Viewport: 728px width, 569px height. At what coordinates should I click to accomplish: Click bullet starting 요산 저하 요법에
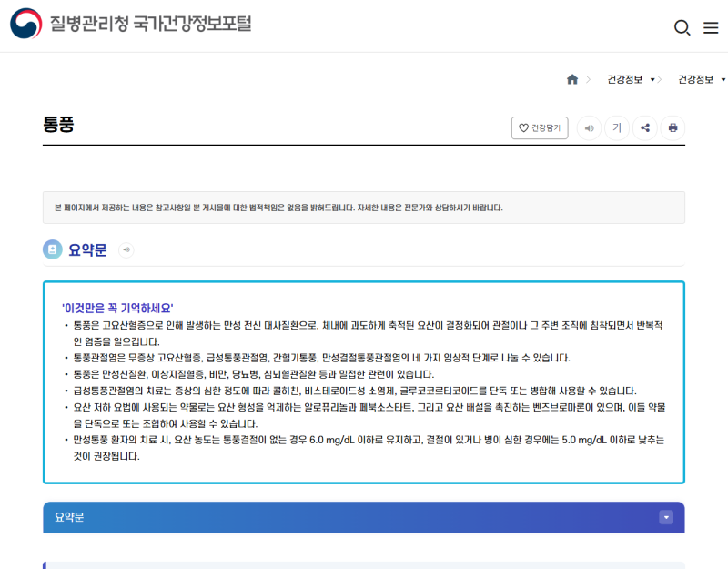[369, 415]
